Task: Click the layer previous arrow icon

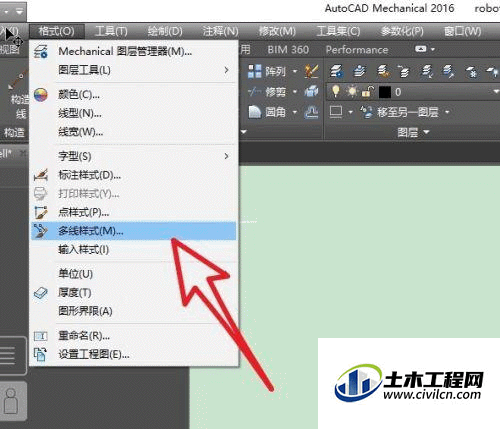Action: [404, 71]
